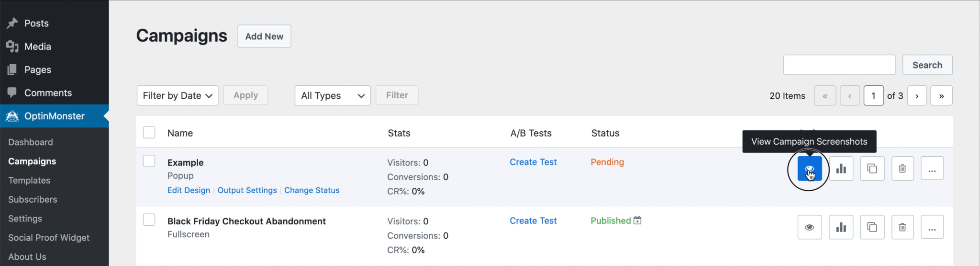This screenshot has width=980, height=266.
Task: Click the Pending status text
Action: [x=607, y=162]
